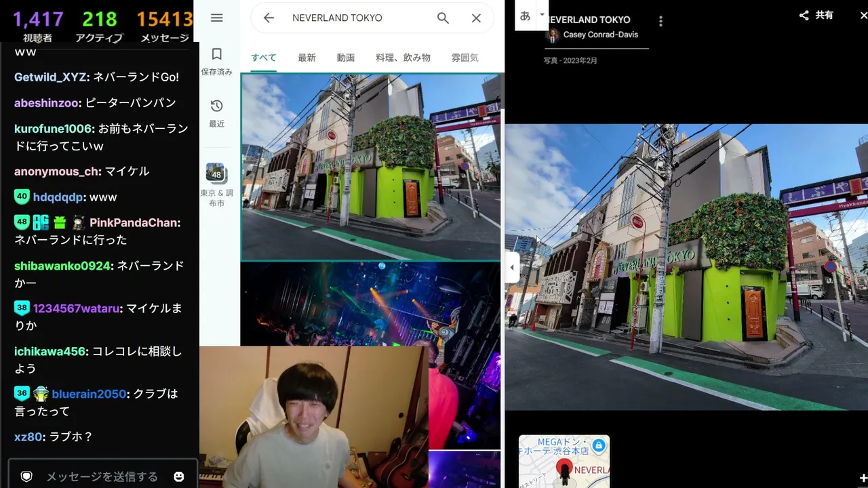Open the three-dot photo options menu
This screenshot has height=488, width=868.
(x=660, y=22)
